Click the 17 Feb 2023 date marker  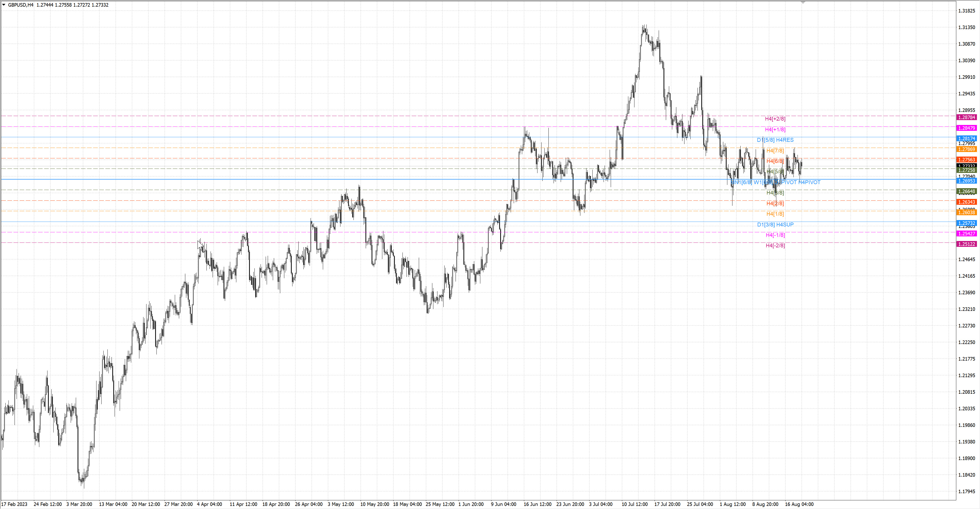click(x=15, y=504)
